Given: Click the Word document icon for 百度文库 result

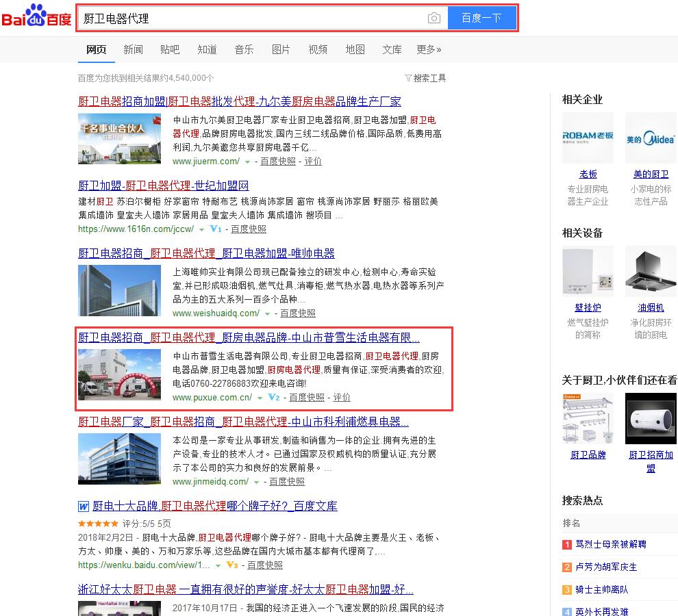Looking at the screenshot, I should click(84, 506).
